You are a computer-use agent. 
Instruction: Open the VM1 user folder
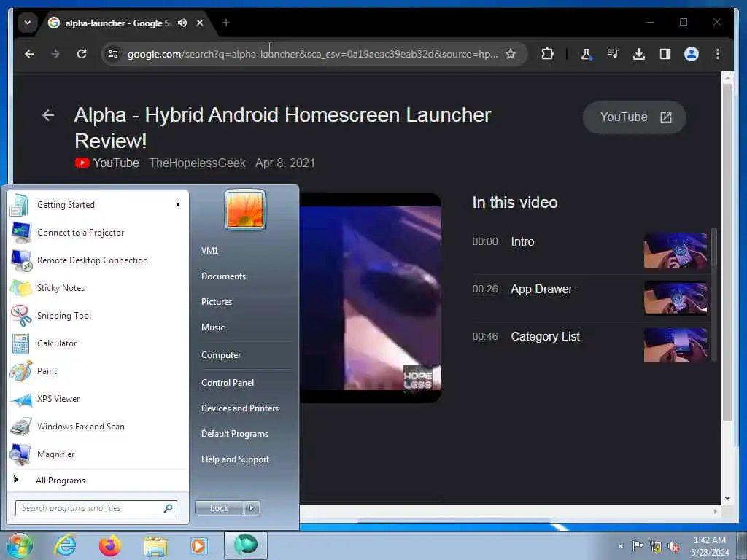pos(209,251)
